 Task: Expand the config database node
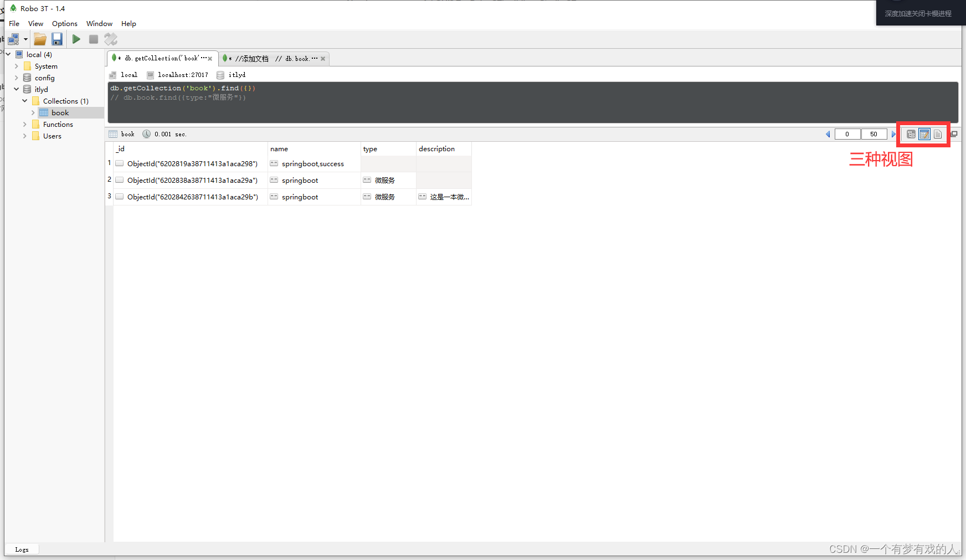coord(17,78)
